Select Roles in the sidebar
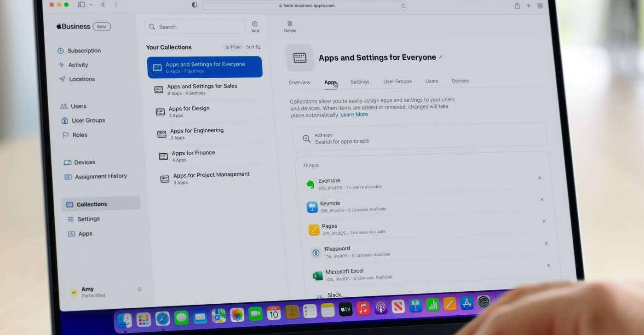The image size is (644, 335). pyautogui.click(x=75, y=135)
